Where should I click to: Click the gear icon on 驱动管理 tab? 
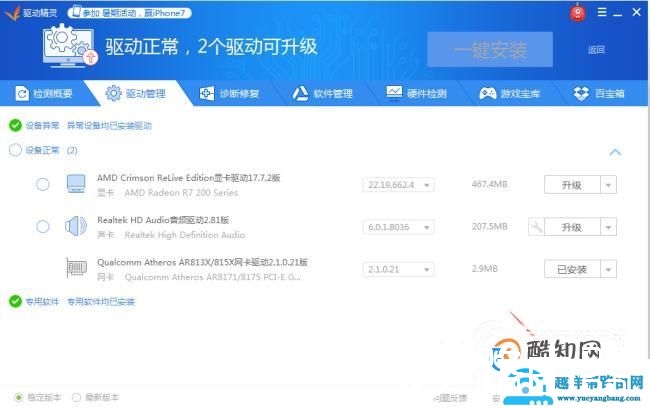tap(113, 93)
